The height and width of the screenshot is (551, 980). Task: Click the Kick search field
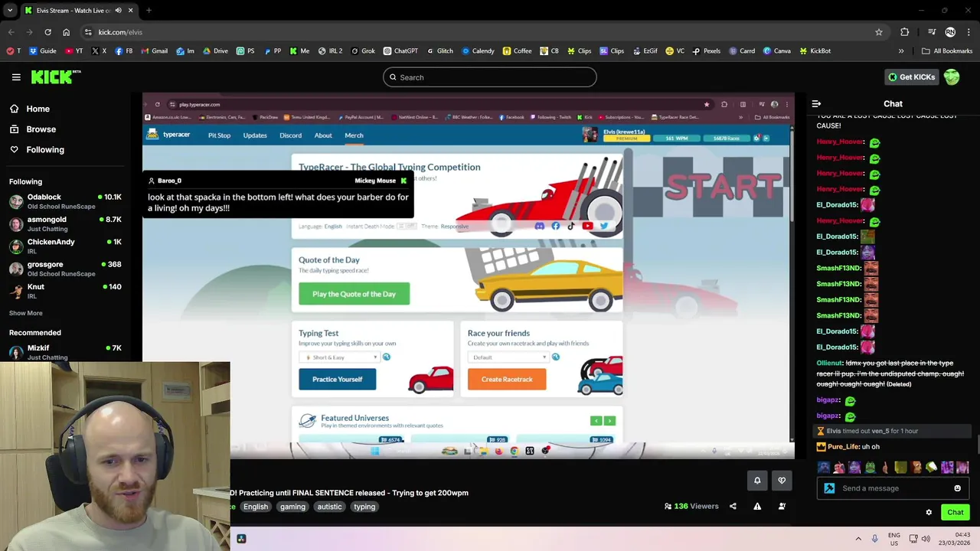[x=489, y=77]
